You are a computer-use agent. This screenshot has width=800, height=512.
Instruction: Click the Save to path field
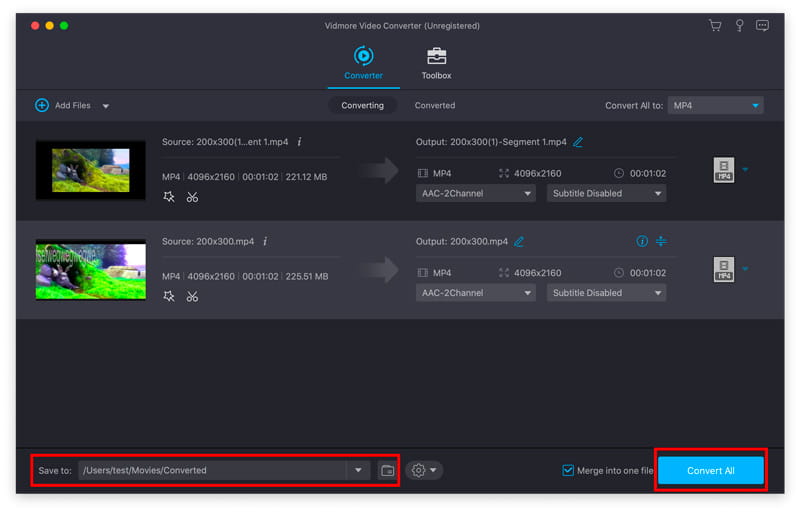click(213, 470)
